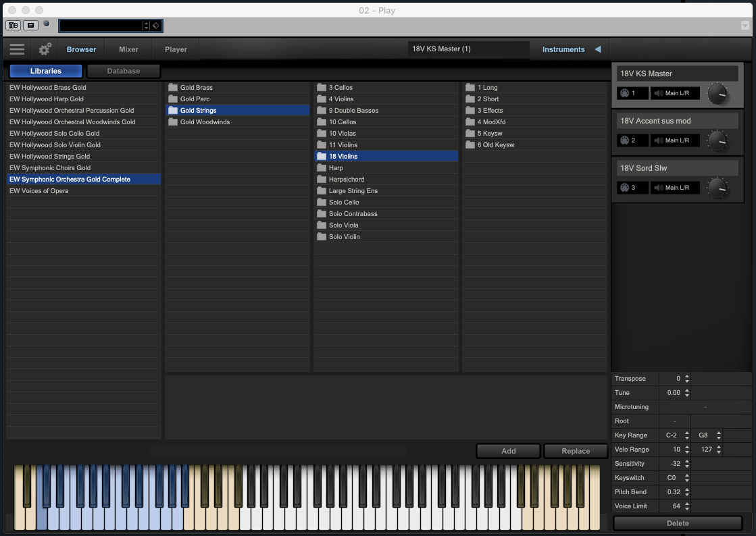Screen dimensions: 756x536
Task: Open the hamburger main menu
Action: tap(17, 49)
